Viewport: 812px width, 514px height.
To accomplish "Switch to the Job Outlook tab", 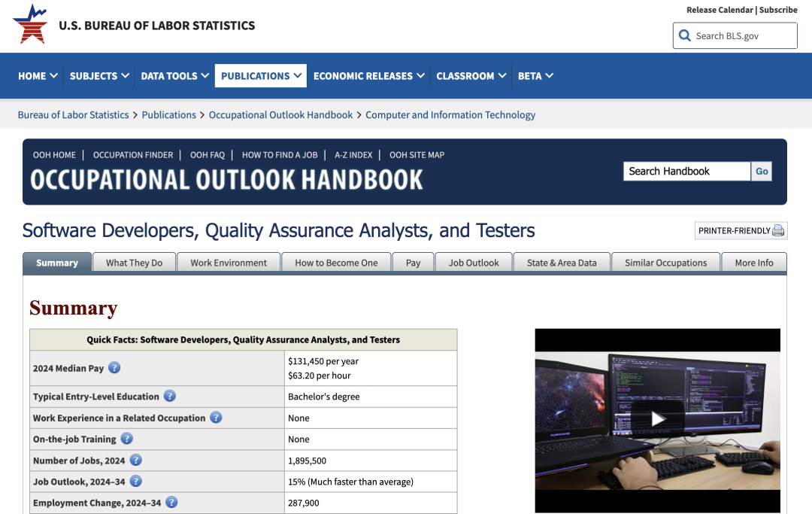I will (474, 263).
